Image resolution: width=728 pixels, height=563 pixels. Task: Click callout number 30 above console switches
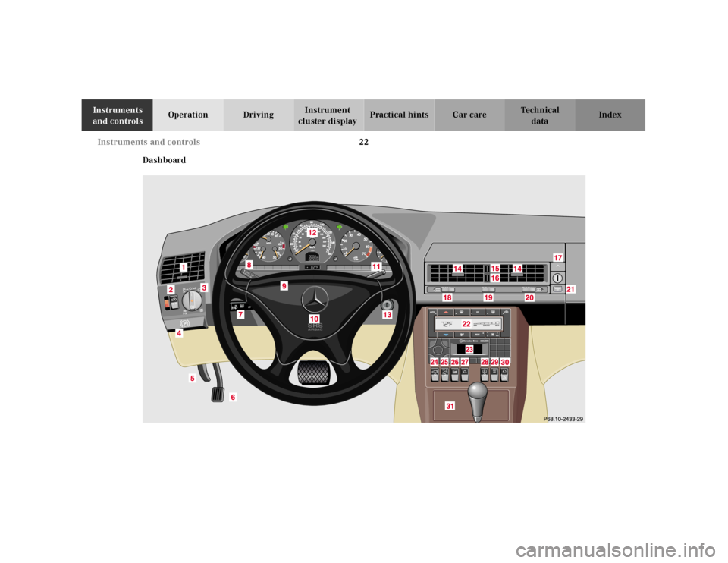pos(505,362)
